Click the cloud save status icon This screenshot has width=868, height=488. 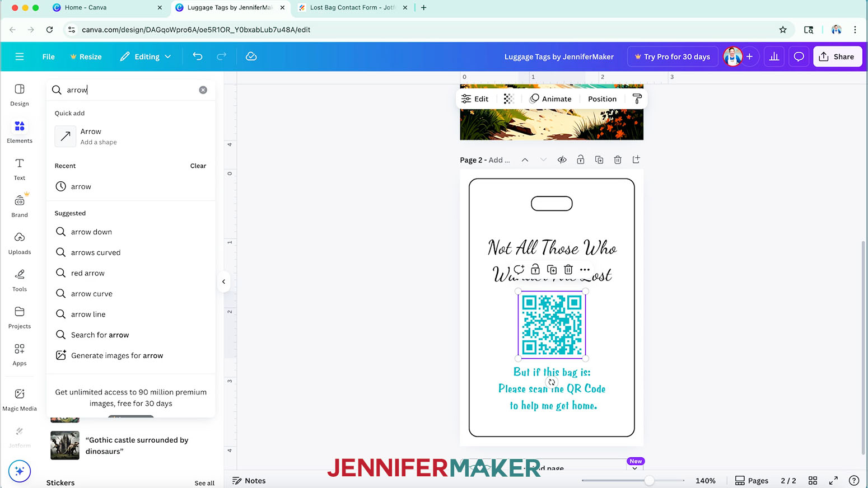click(251, 57)
